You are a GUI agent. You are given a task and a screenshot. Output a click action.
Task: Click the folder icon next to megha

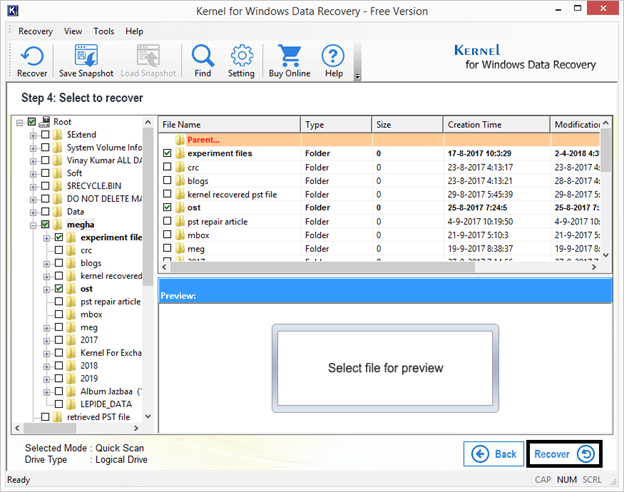pos(58,225)
